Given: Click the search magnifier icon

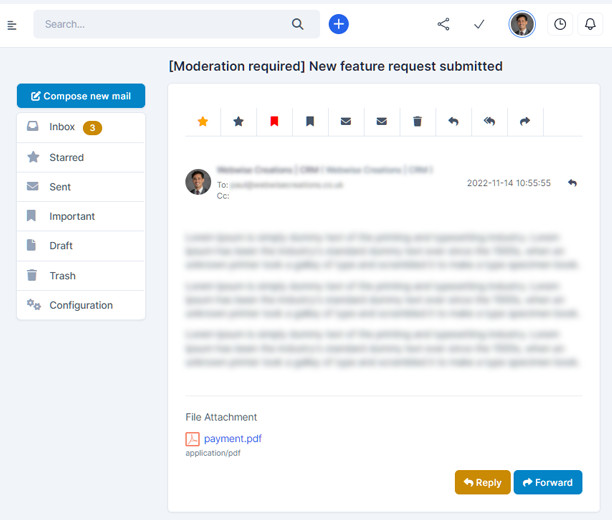Looking at the screenshot, I should pyautogui.click(x=297, y=24).
